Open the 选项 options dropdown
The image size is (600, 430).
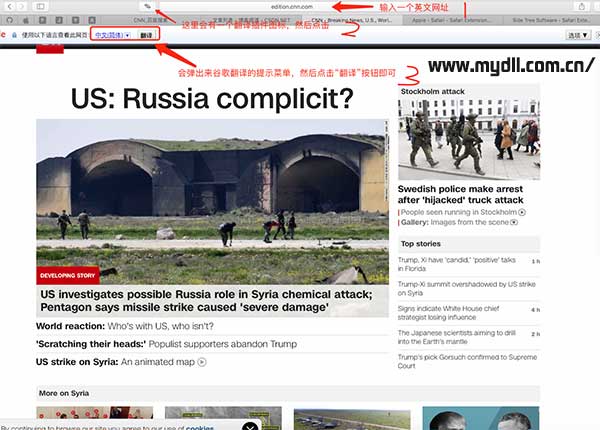pos(578,35)
